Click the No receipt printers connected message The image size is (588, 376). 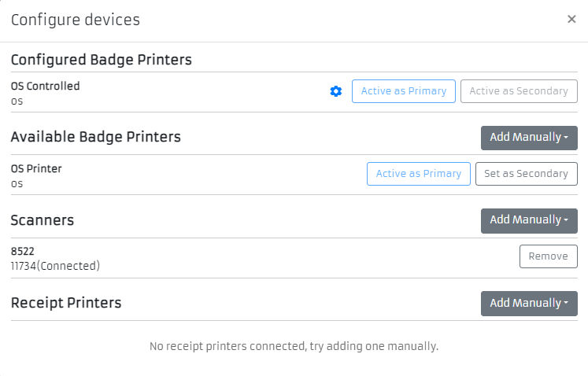(294, 346)
